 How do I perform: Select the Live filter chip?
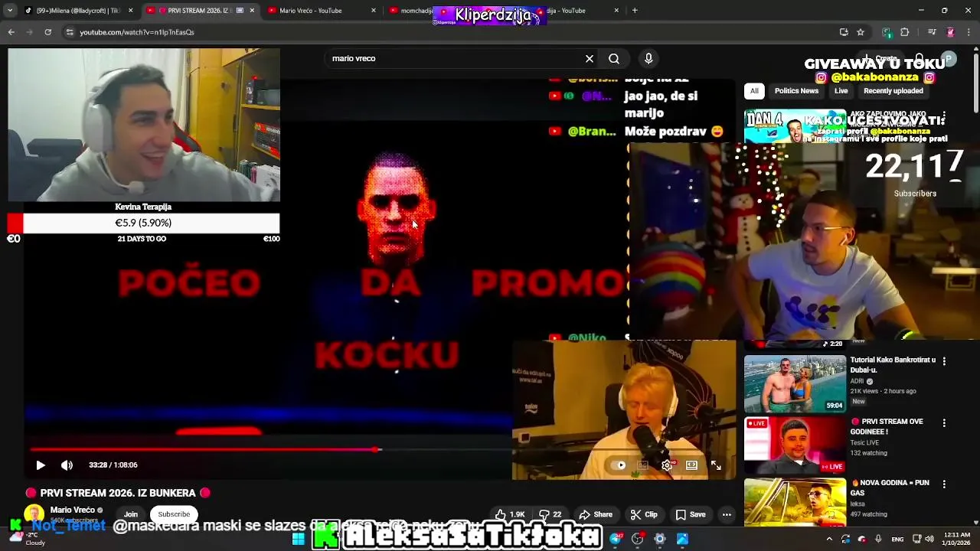(841, 90)
